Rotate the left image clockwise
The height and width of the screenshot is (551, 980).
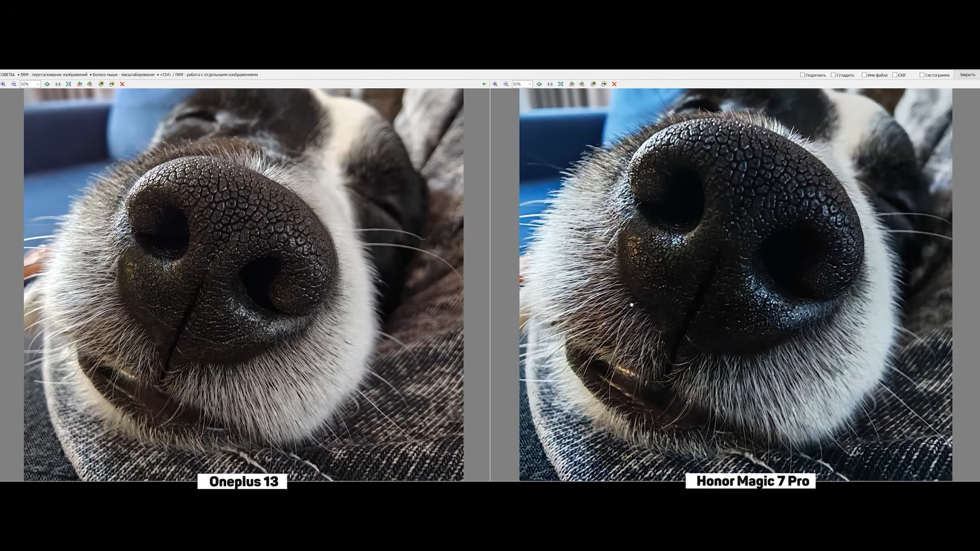pyautogui.click(x=90, y=84)
